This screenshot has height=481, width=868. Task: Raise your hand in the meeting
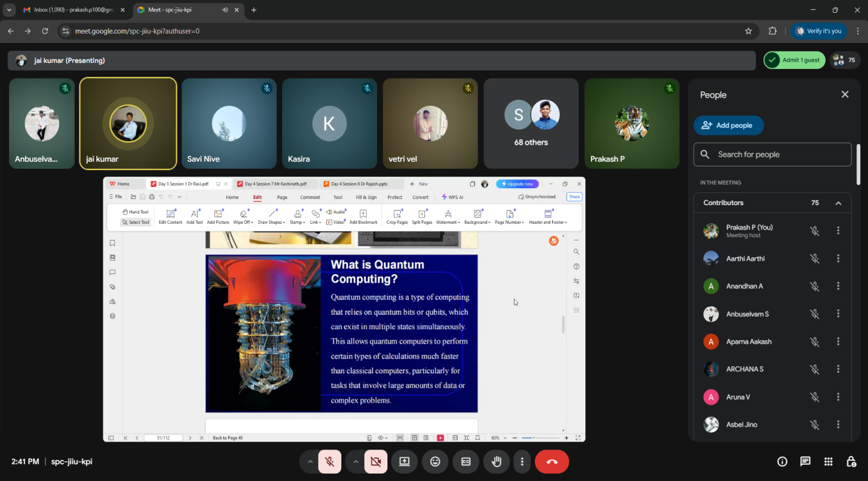point(496,462)
